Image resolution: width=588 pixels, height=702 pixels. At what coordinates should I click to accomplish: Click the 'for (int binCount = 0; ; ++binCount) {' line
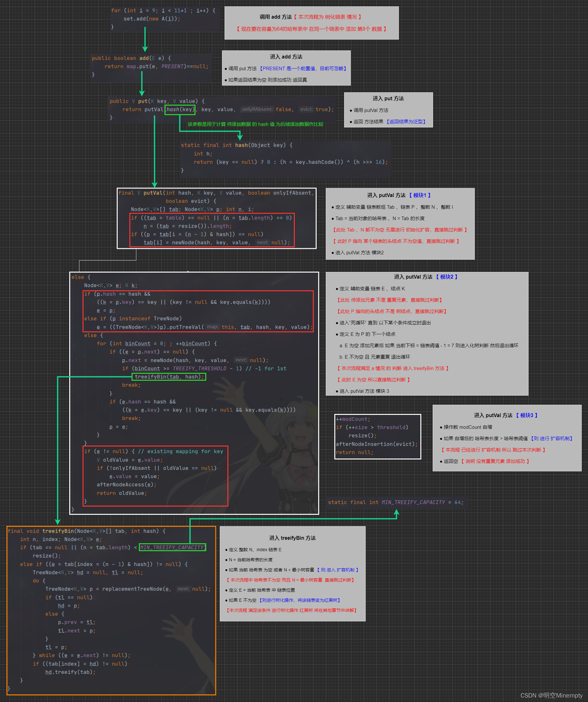point(157,344)
